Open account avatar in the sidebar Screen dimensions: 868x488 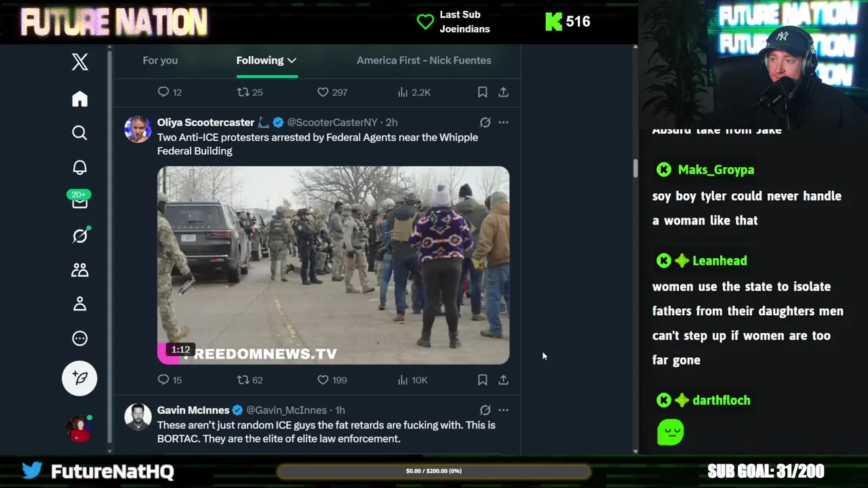(79, 428)
